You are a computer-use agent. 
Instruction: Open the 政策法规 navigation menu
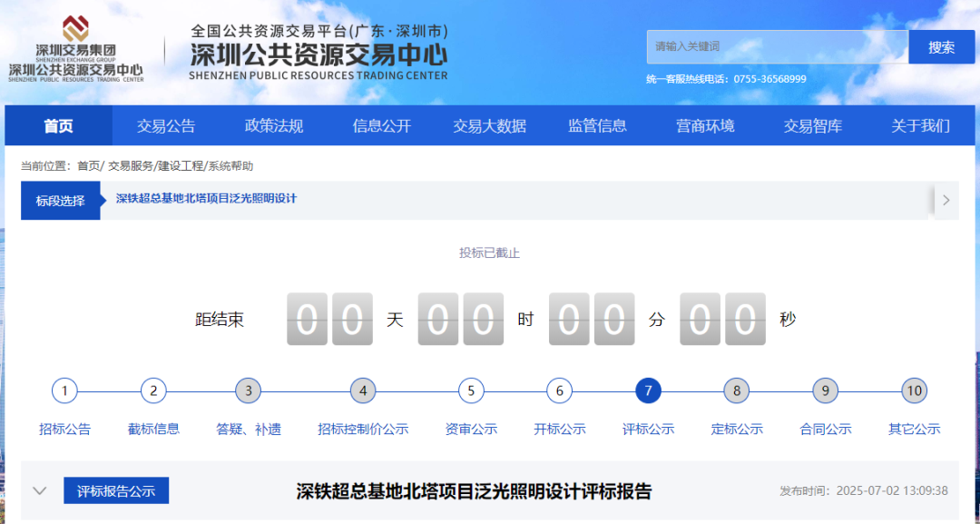(274, 125)
